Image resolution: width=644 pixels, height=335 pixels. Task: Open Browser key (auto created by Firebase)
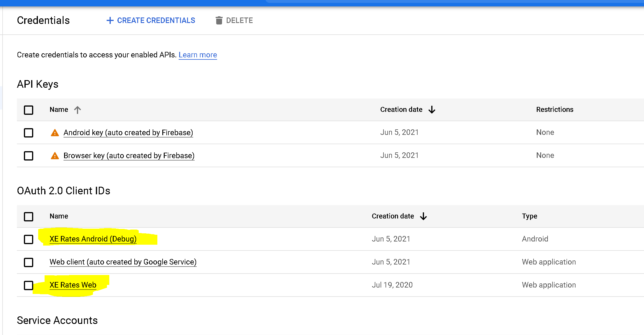(129, 156)
